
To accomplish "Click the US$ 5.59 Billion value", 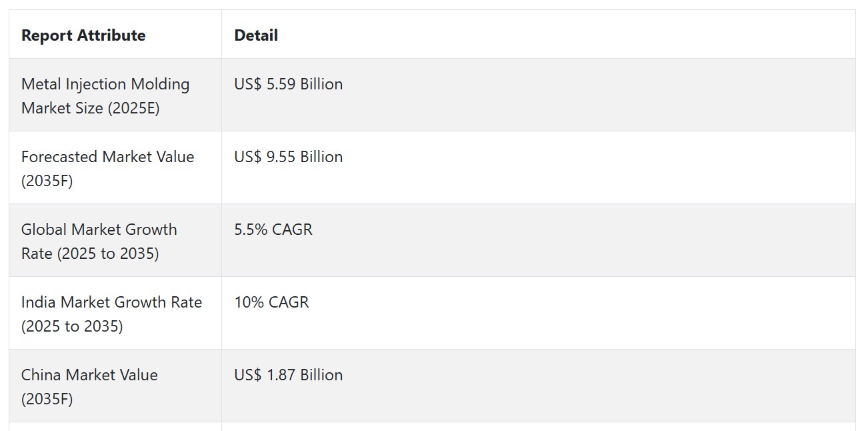I will click(x=289, y=84).
